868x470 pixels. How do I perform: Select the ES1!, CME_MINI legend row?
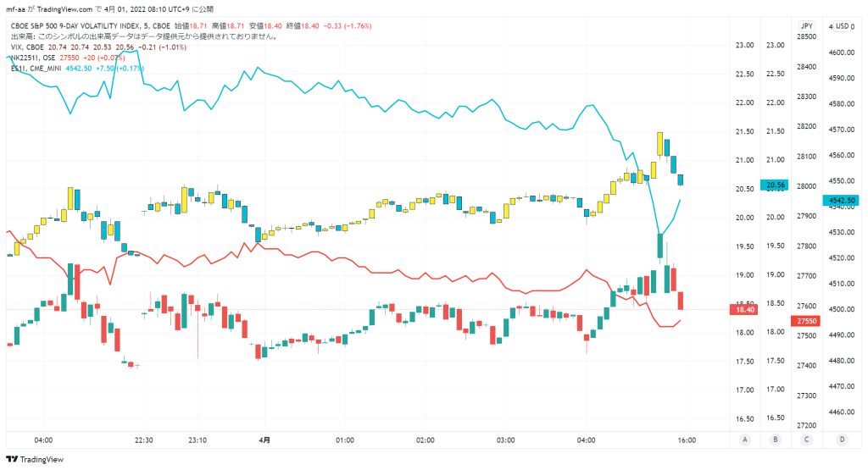(x=77, y=69)
